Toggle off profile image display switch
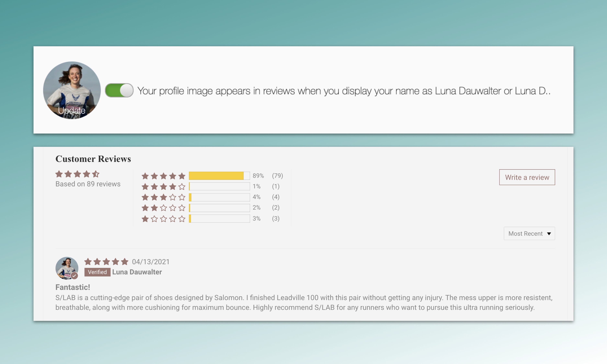 [119, 90]
